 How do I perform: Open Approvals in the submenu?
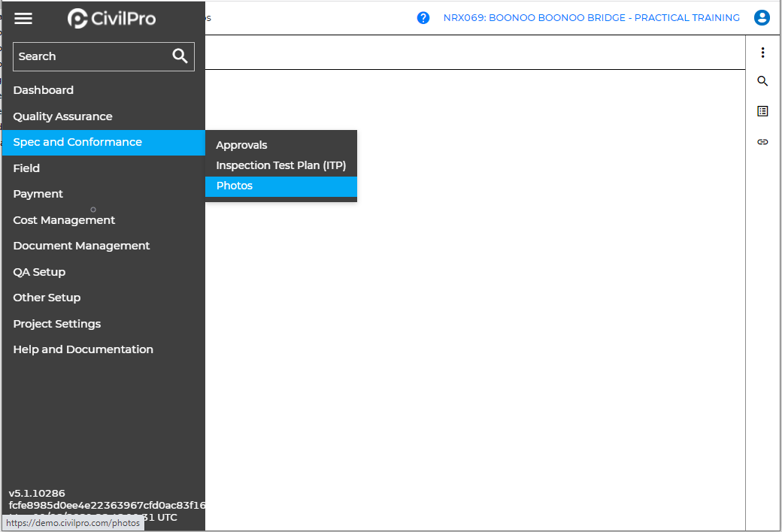[x=241, y=145]
